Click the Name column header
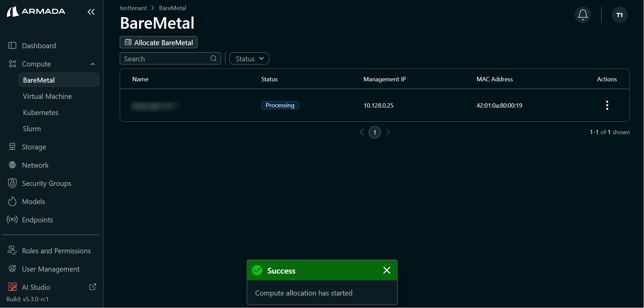Image resolution: width=644 pixels, height=308 pixels. (140, 79)
